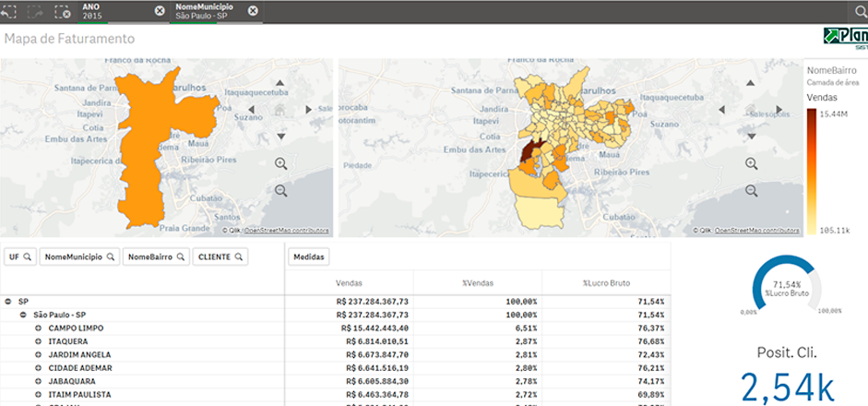This screenshot has height=406, width=868.
Task: Zoom out on the left map
Action: (281, 191)
